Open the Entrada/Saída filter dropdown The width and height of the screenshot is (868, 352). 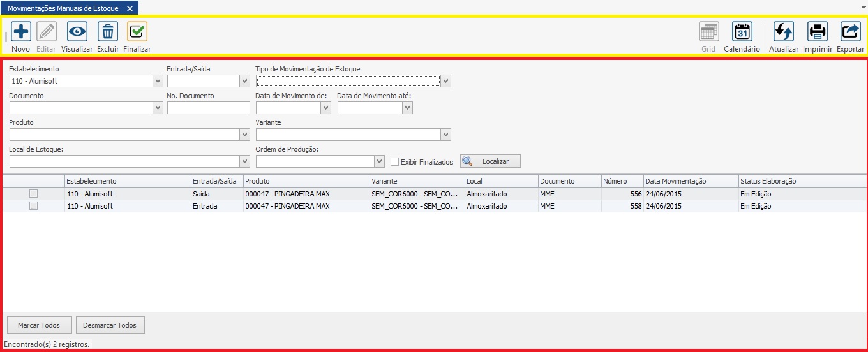(244, 82)
